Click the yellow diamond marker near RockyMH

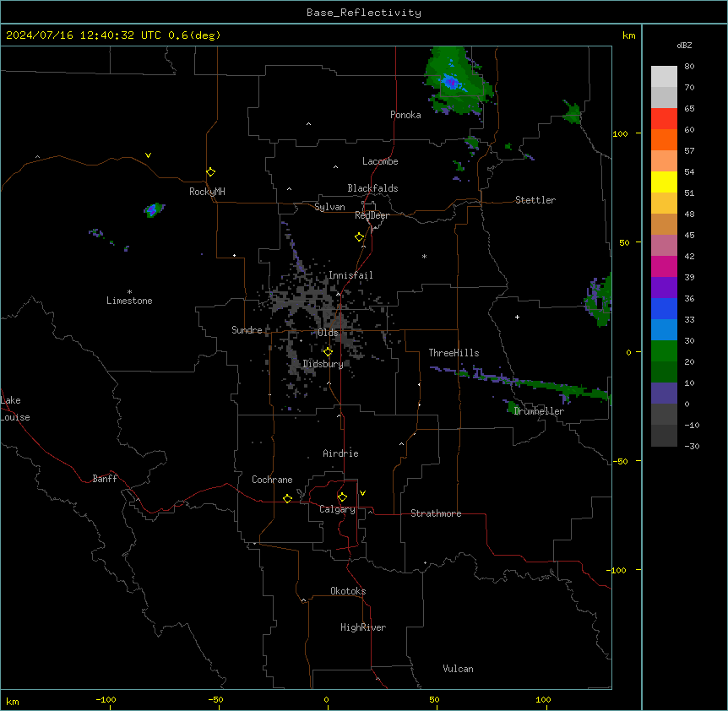coord(210,171)
